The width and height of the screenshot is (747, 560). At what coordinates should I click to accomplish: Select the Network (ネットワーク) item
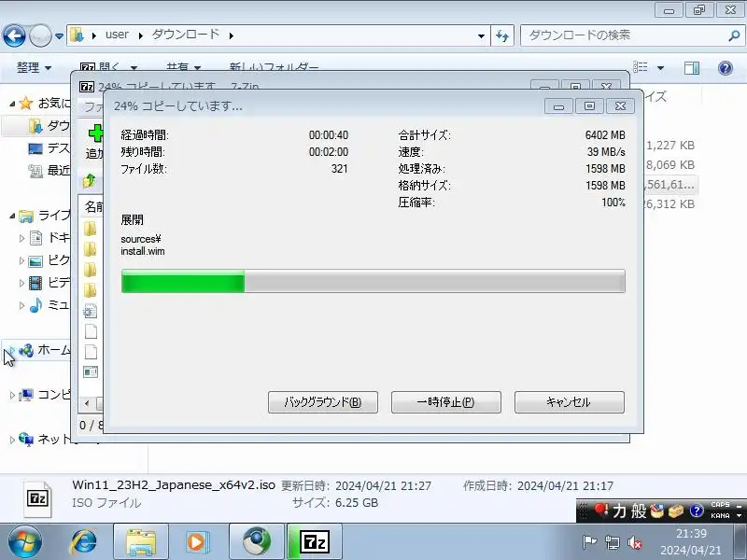45,439
